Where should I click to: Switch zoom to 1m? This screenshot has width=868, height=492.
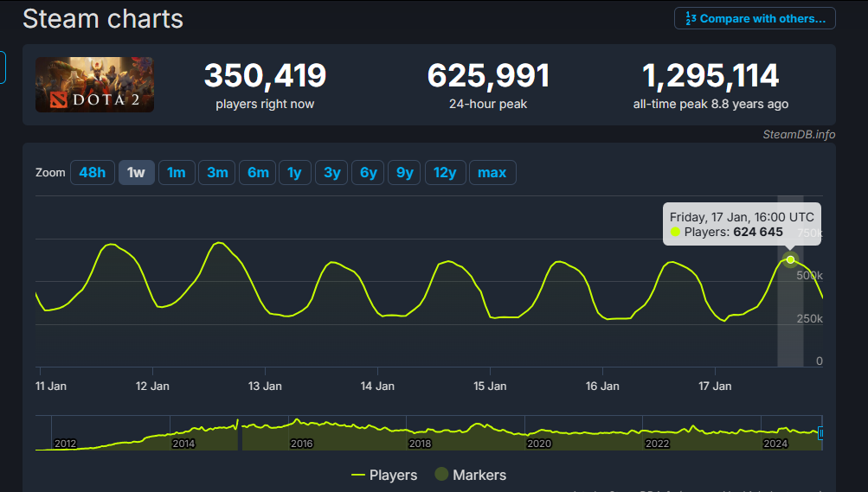[x=176, y=172]
